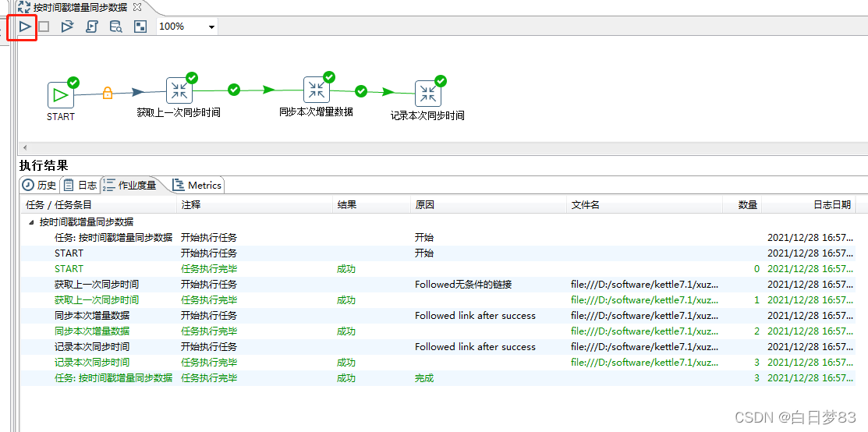Click 成功 result in green START row

346,269
